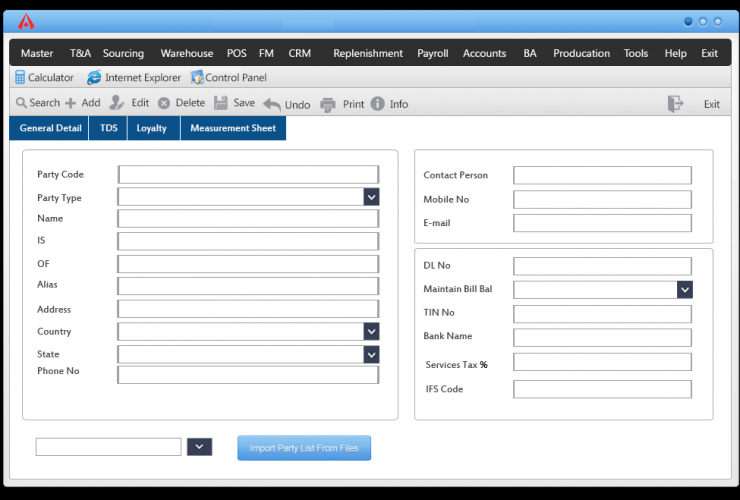Focus the Address input field

(x=248, y=309)
